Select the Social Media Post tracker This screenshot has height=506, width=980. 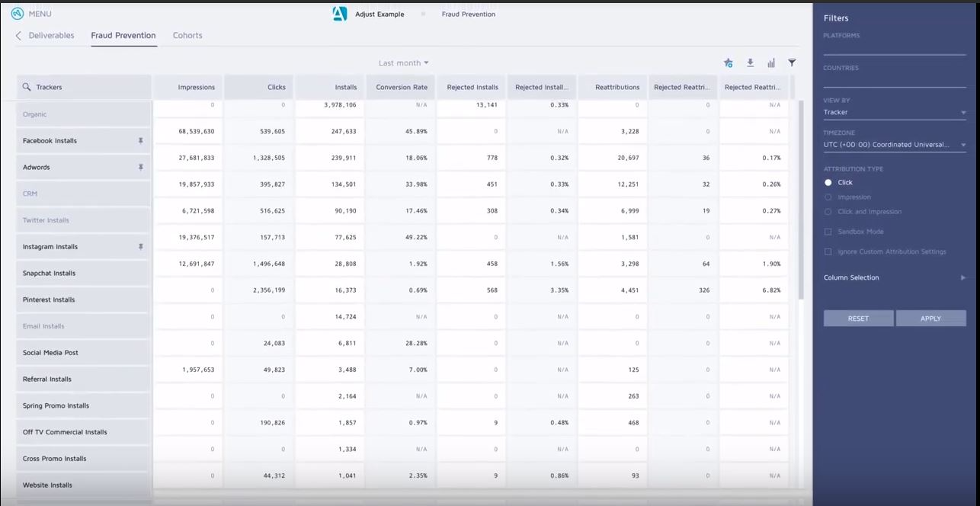click(x=83, y=353)
